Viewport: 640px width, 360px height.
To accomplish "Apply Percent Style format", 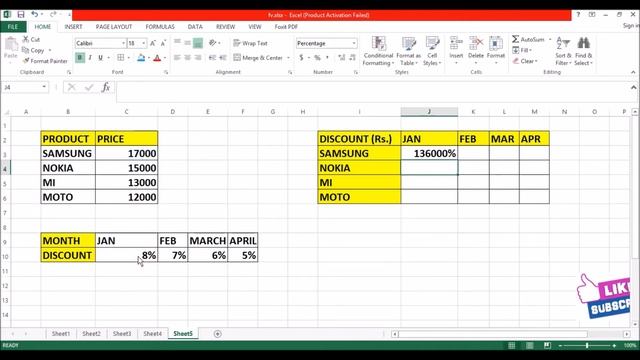I will (318, 58).
